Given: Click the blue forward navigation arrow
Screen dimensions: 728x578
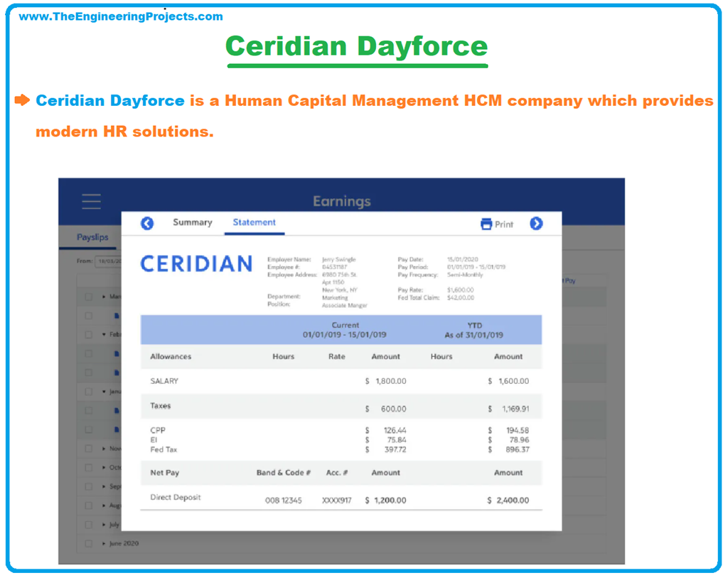Looking at the screenshot, I should coord(536,224).
